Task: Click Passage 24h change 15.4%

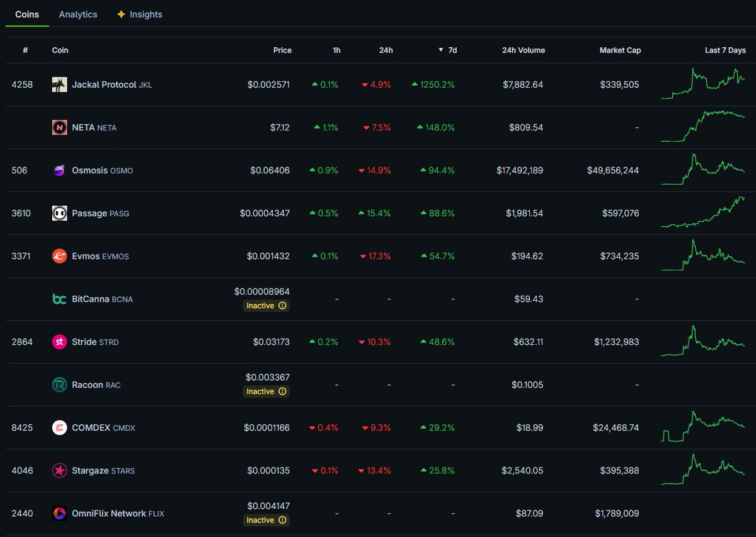Action: click(375, 213)
